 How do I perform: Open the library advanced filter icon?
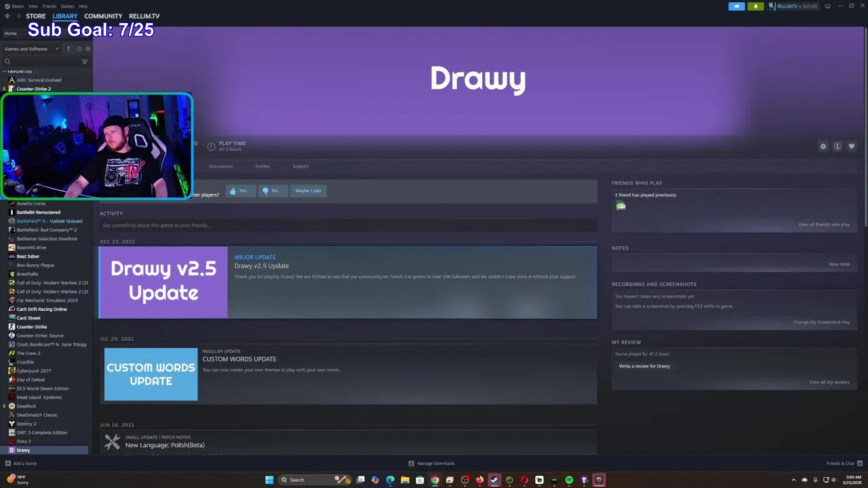(x=85, y=62)
